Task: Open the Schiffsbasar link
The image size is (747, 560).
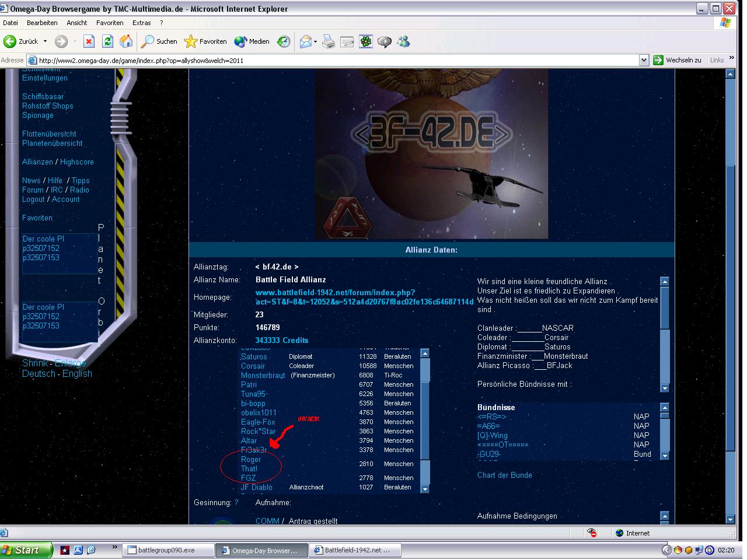Action: pyautogui.click(x=43, y=97)
